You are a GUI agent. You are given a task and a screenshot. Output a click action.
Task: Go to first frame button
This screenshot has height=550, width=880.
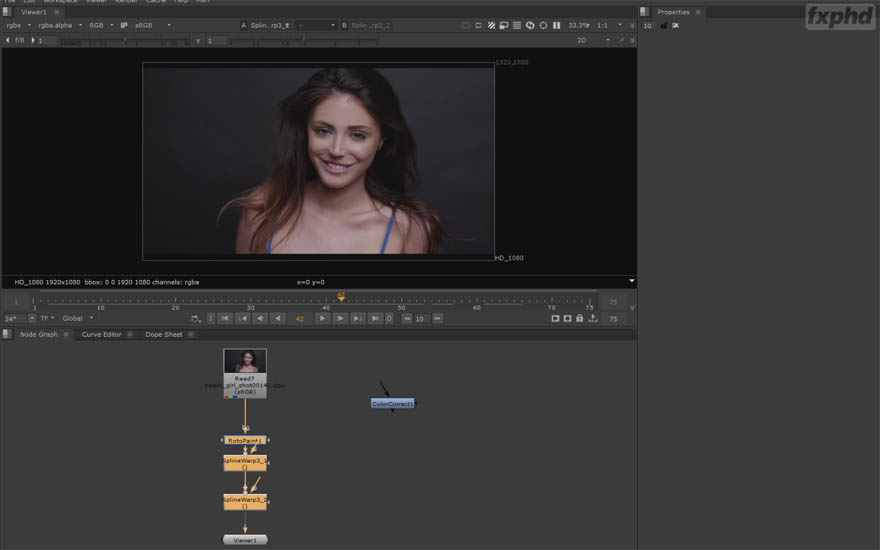(225, 318)
